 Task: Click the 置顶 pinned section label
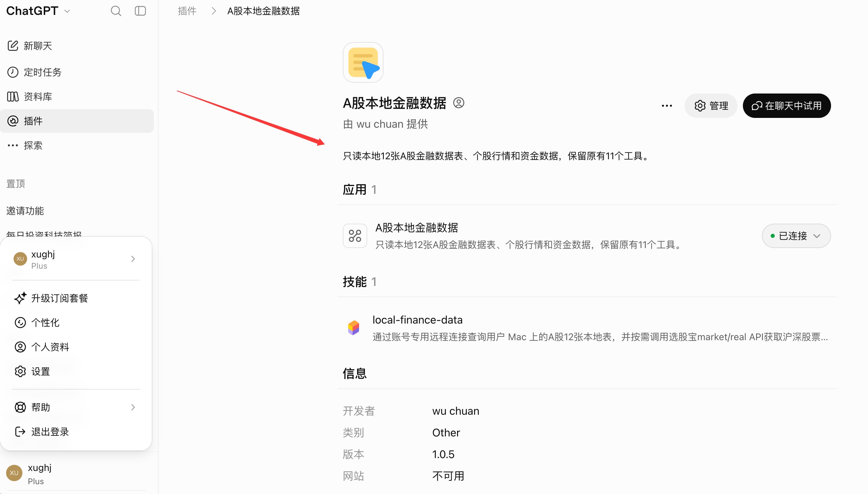tap(16, 184)
